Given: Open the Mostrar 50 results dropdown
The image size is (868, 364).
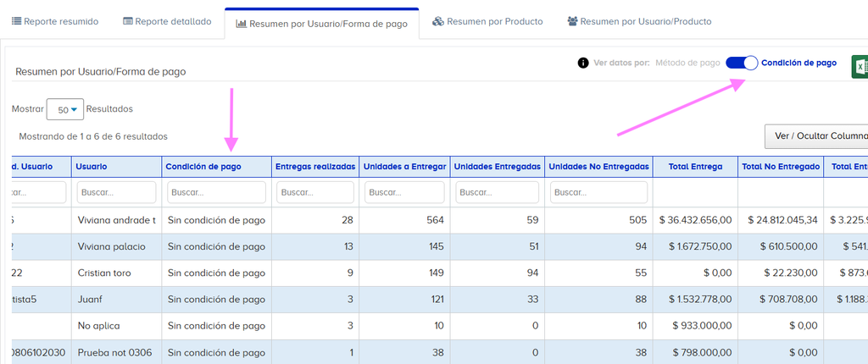Looking at the screenshot, I should pos(65,109).
